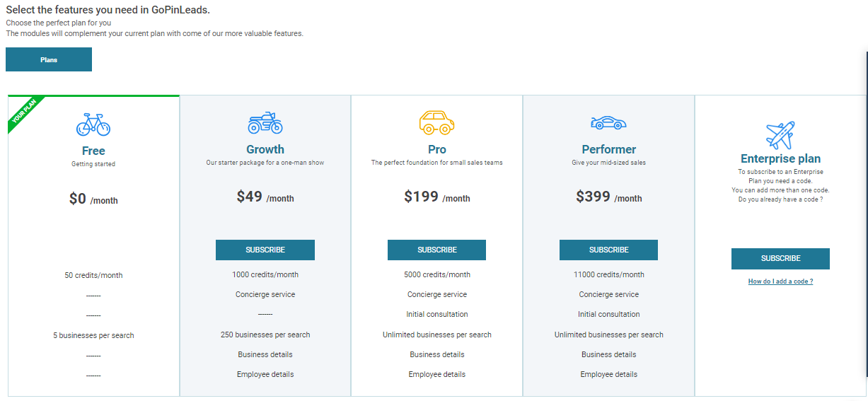Subscribe to the Performer plan
Screen dimensions: 868x401
click(x=608, y=250)
